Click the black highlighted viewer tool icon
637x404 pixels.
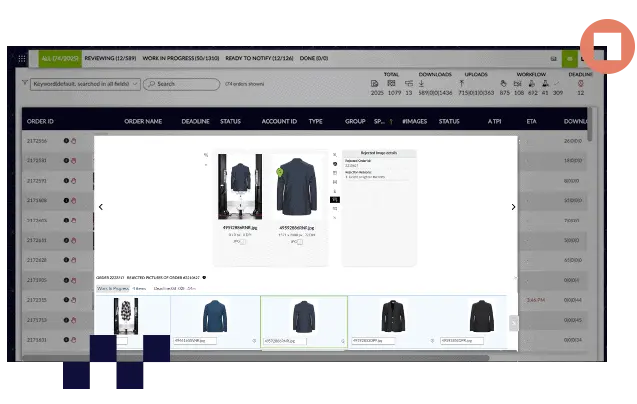[x=335, y=200]
